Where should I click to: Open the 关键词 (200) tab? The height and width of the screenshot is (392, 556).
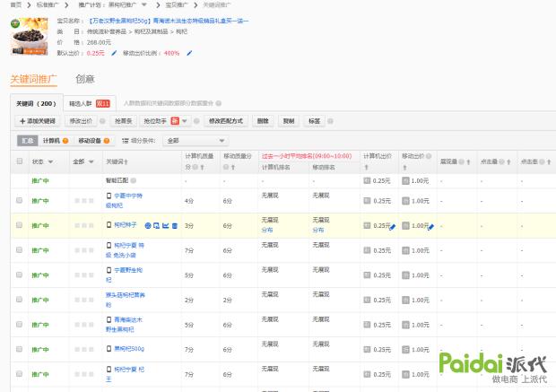(37, 103)
